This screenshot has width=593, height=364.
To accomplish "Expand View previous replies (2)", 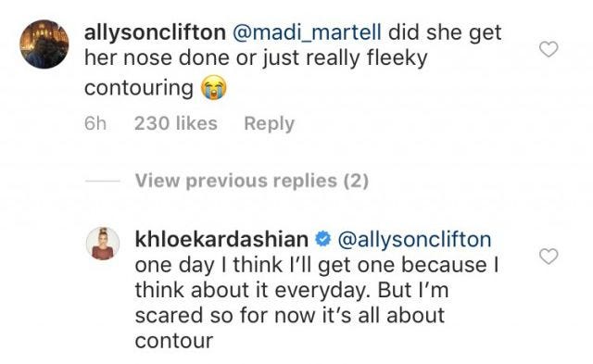I will coord(252,181).
